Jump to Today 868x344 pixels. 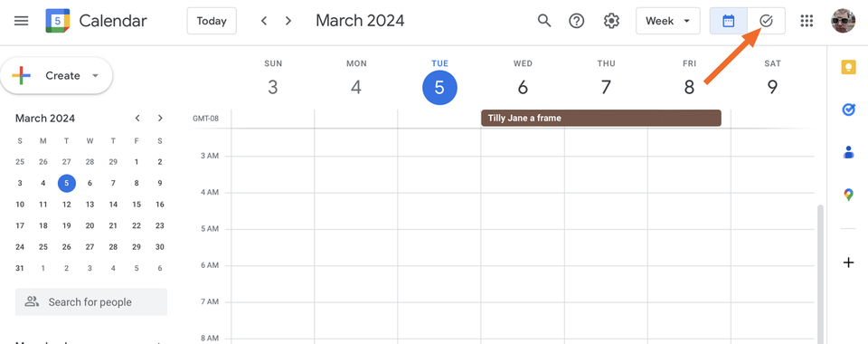(x=212, y=21)
